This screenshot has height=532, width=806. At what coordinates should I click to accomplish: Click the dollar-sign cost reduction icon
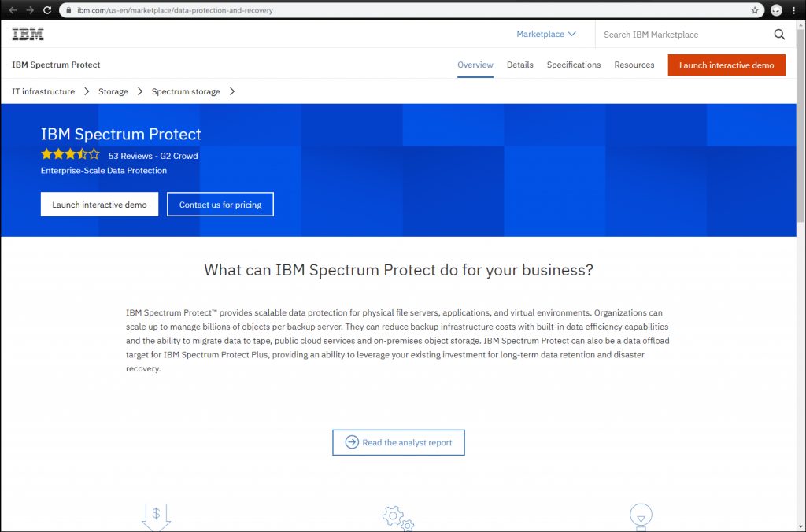[x=155, y=515]
